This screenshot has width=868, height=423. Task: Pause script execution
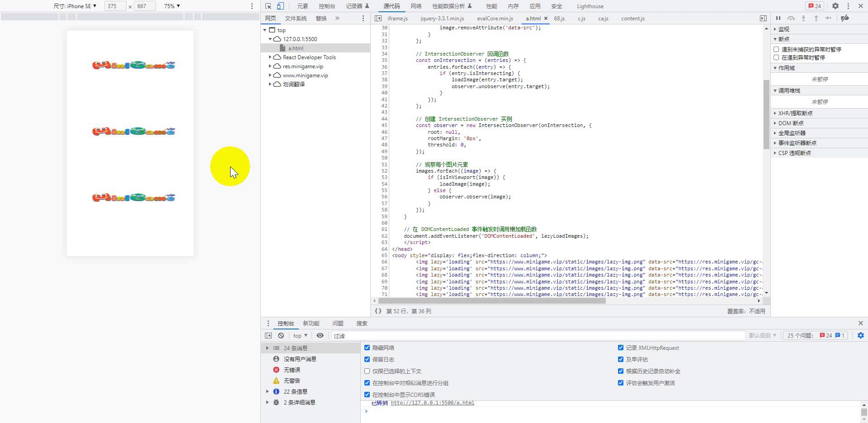pyautogui.click(x=778, y=18)
